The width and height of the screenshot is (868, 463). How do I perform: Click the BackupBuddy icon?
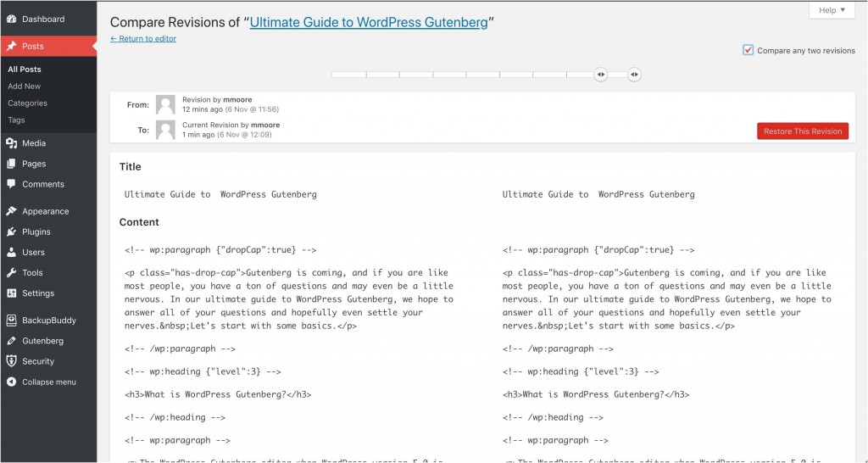(x=12, y=320)
